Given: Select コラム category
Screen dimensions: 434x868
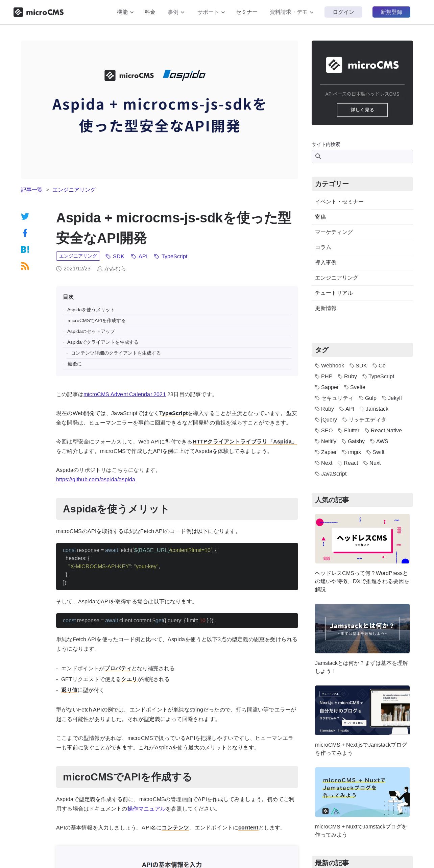Looking at the screenshot, I should coord(362,247).
